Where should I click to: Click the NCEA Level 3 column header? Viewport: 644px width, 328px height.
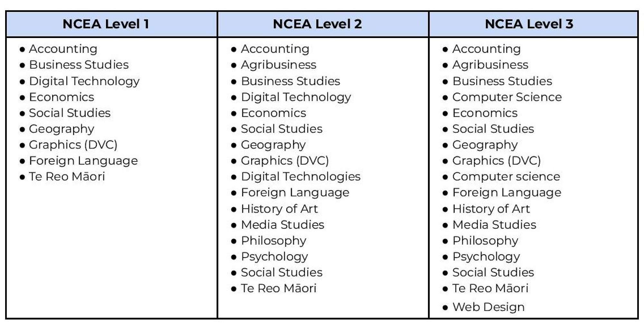click(529, 24)
